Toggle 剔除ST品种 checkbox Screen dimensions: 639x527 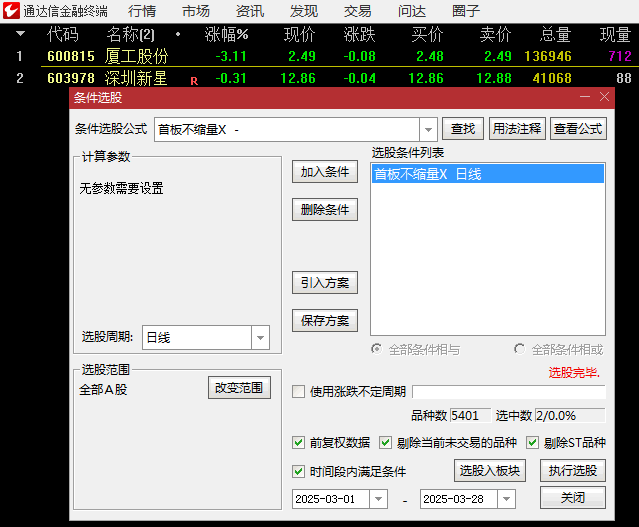point(532,443)
